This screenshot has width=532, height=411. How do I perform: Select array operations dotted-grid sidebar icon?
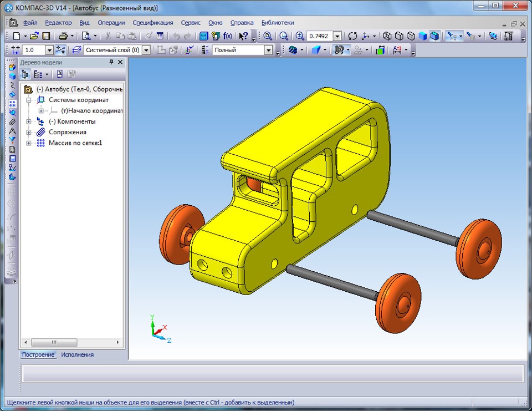pyautogui.click(x=12, y=104)
